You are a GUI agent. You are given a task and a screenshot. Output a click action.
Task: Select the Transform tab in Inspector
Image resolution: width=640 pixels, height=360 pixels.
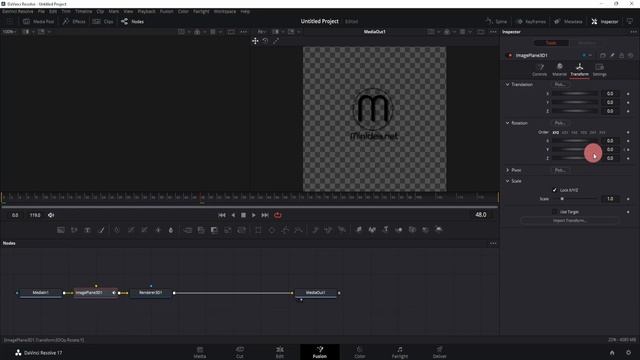[x=580, y=69]
